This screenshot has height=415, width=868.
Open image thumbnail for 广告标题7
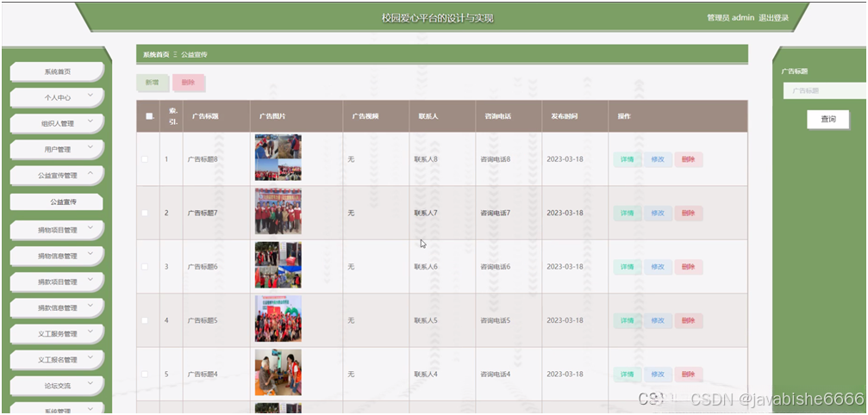[278, 211]
